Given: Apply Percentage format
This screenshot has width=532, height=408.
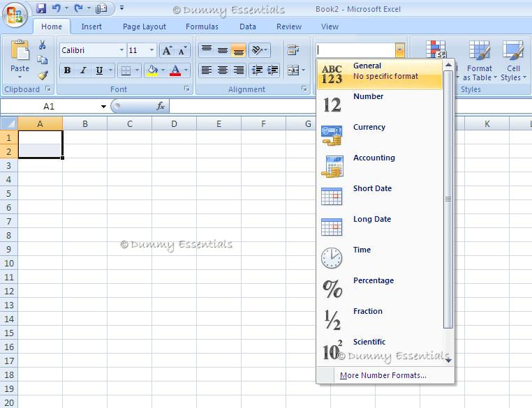Looking at the screenshot, I should [x=380, y=289].
